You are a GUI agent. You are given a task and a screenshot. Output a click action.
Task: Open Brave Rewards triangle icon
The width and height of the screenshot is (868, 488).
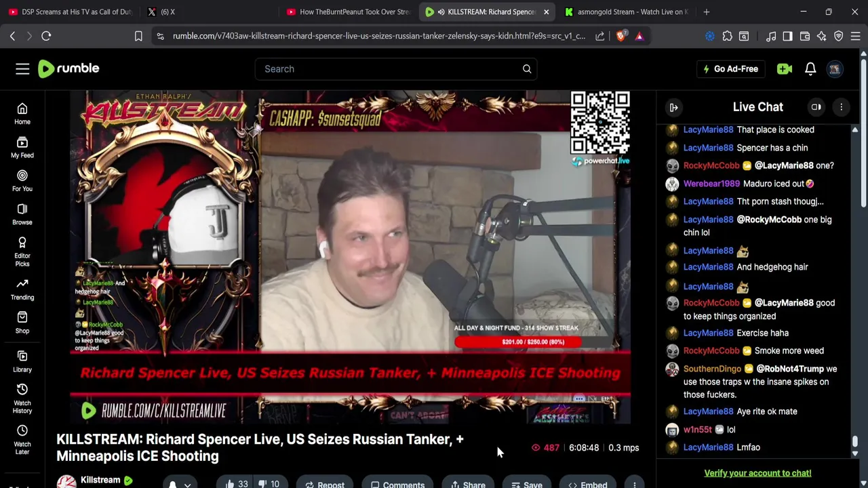[x=639, y=36]
